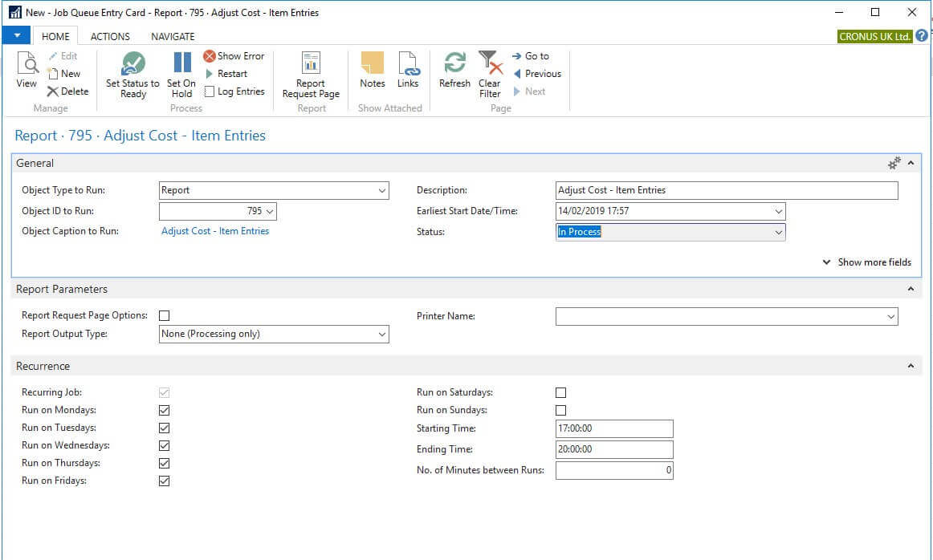Uncheck the Run on Mondays checkbox
Image resolution: width=933 pixels, height=560 pixels.
coord(165,411)
